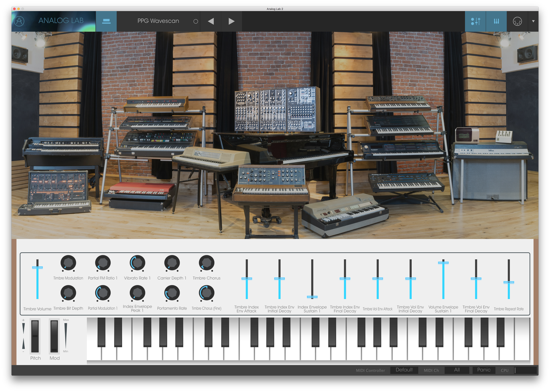Open the MIDI Controller Default dropdown

coord(404,370)
